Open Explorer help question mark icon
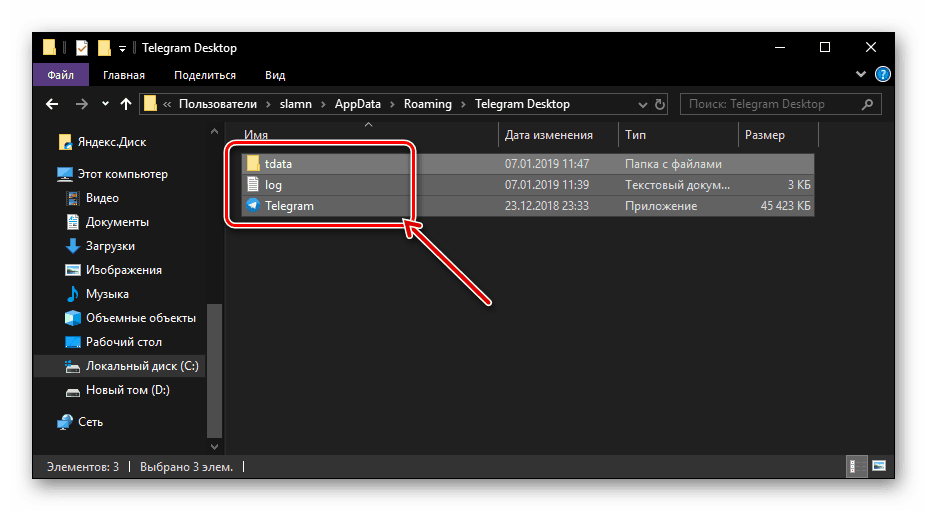 coord(883,75)
